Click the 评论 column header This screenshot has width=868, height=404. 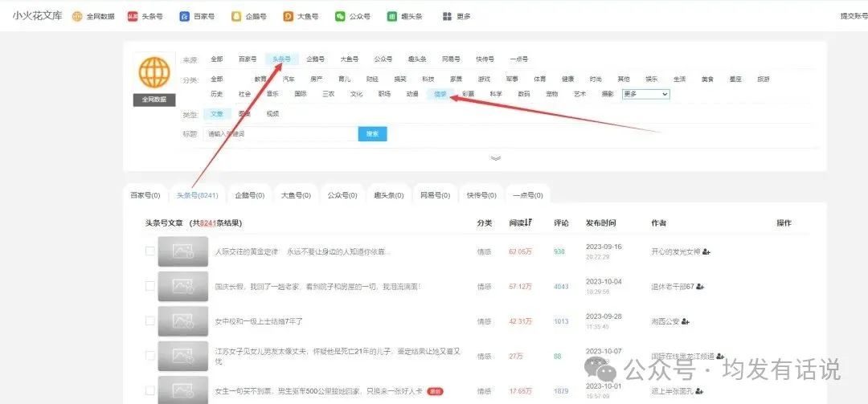pyautogui.click(x=561, y=223)
